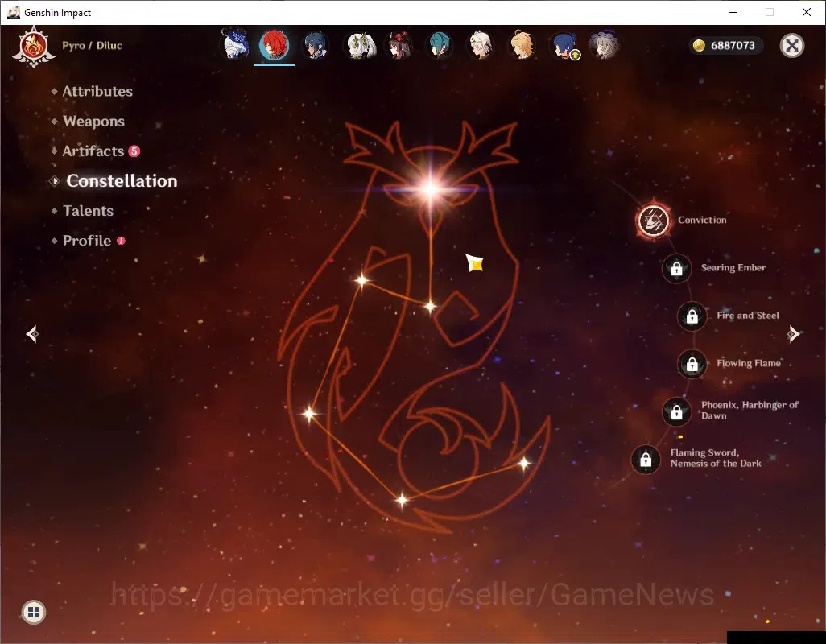Click the rightmost star of the constellation
The image size is (826, 644).
tap(524, 464)
